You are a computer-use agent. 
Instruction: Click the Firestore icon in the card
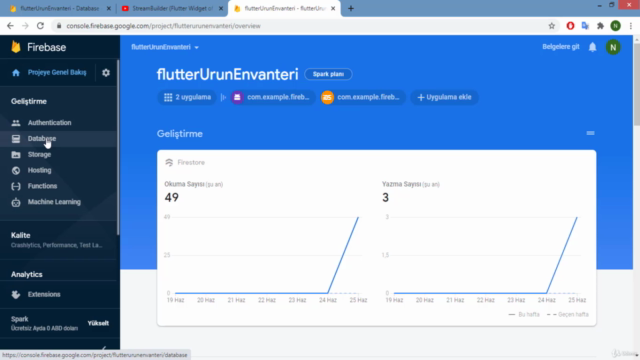pyautogui.click(x=169, y=162)
